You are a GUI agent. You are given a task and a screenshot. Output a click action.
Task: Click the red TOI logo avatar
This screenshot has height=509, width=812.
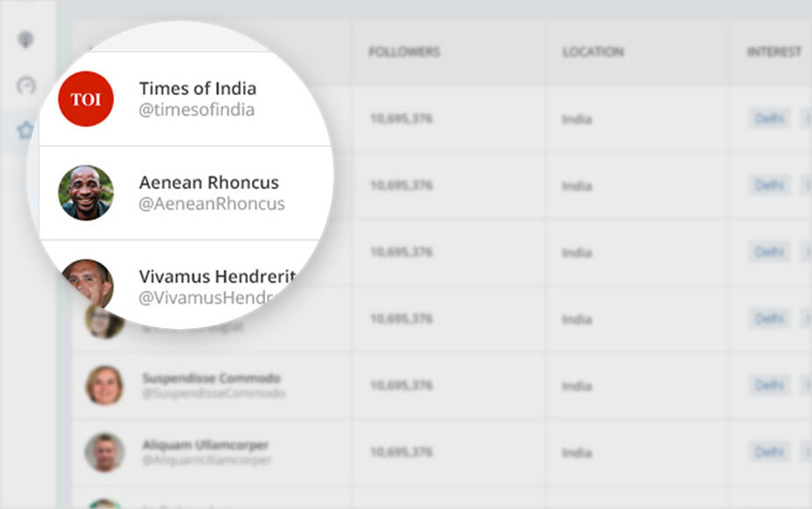(86, 99)
